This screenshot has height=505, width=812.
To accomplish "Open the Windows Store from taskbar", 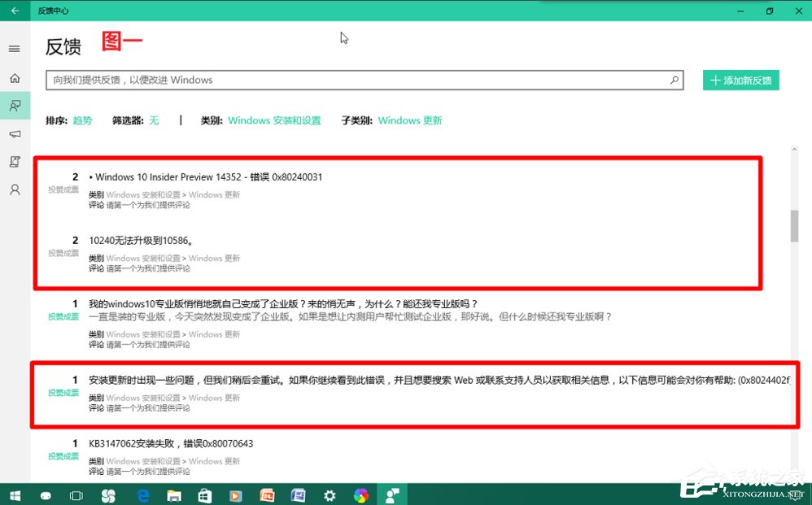I will (x=204, y=494).
